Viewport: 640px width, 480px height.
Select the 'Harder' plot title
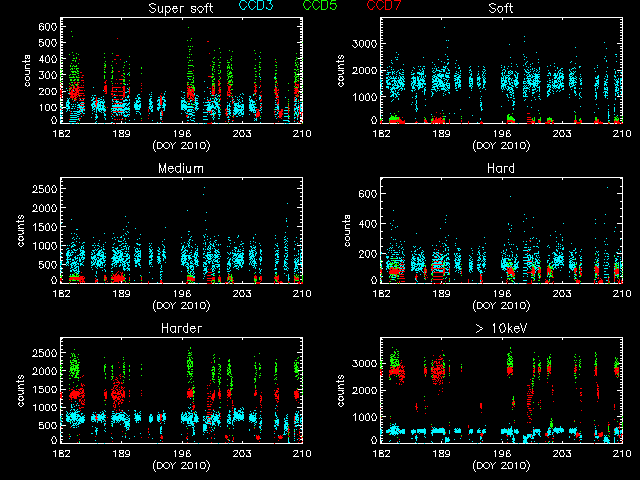(181, 328)
